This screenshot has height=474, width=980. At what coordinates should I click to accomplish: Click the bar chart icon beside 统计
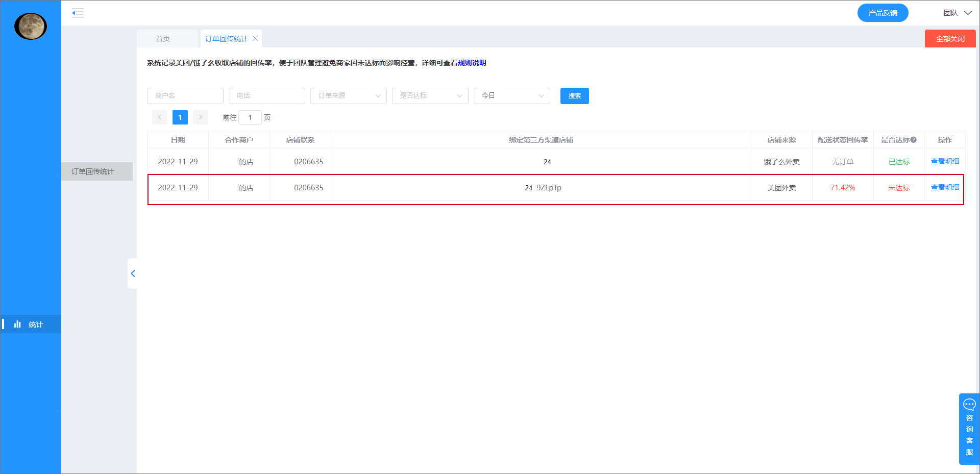click(x=17, y=324)
